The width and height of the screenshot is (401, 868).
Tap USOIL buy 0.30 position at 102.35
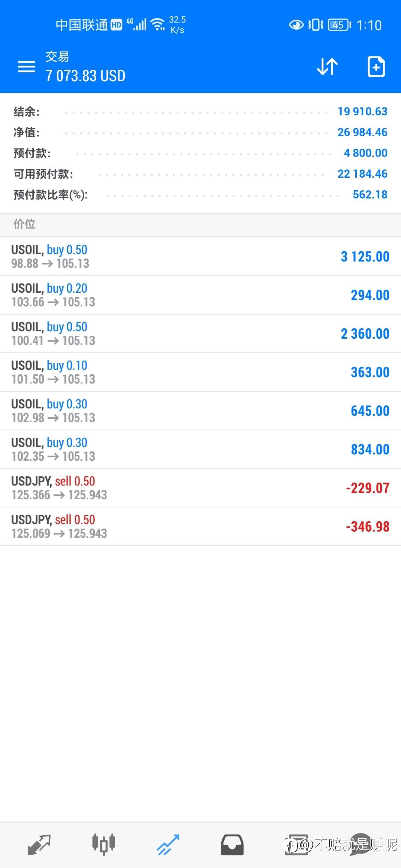coord(200,449)
